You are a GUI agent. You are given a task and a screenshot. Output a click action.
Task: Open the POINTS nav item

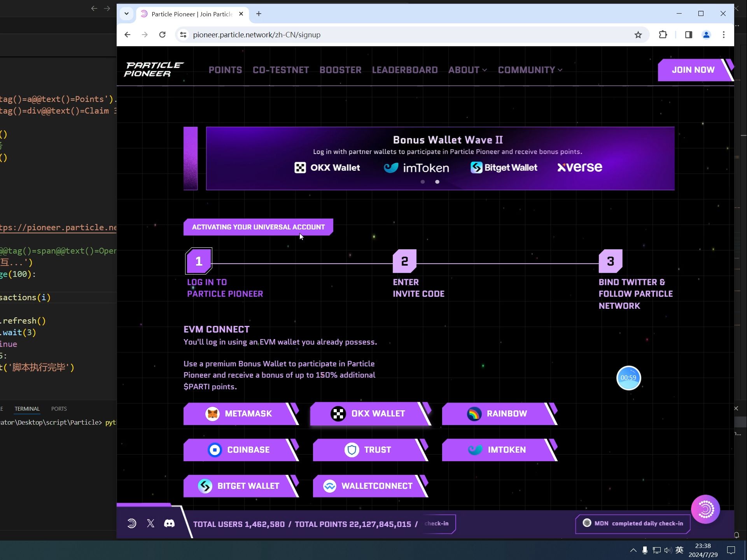tap(225, 70)
